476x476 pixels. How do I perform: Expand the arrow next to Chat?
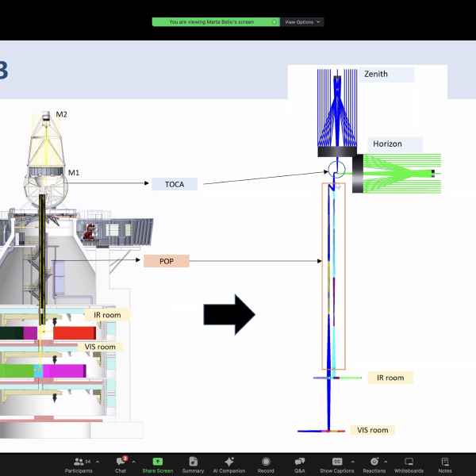pyautogui.click(x=133, y=461)
